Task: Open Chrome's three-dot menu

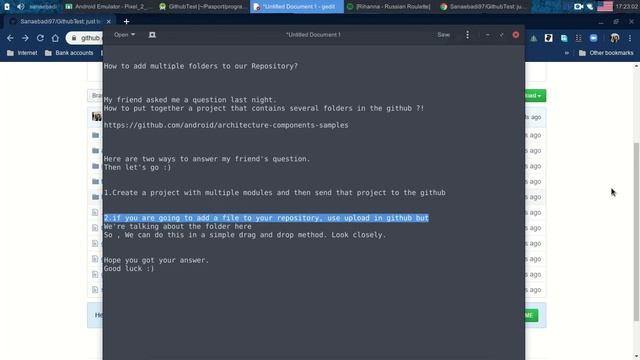Action: [x=630, y=38]
